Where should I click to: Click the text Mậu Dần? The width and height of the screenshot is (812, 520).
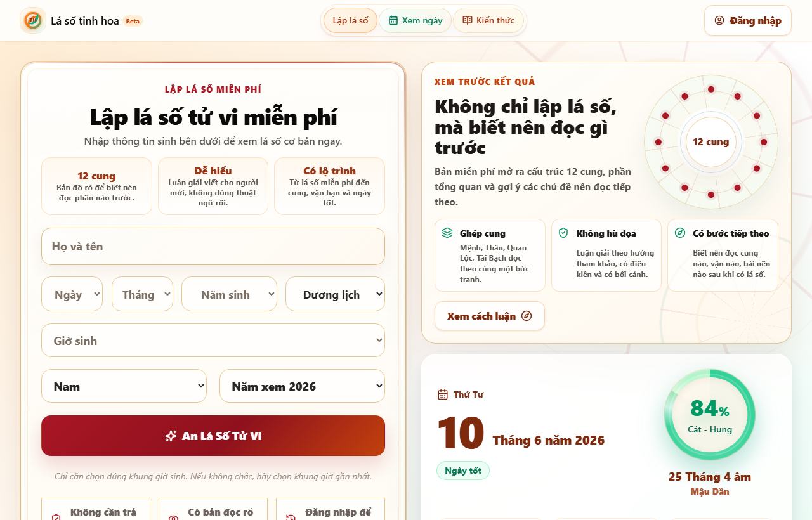pos(710,491)
